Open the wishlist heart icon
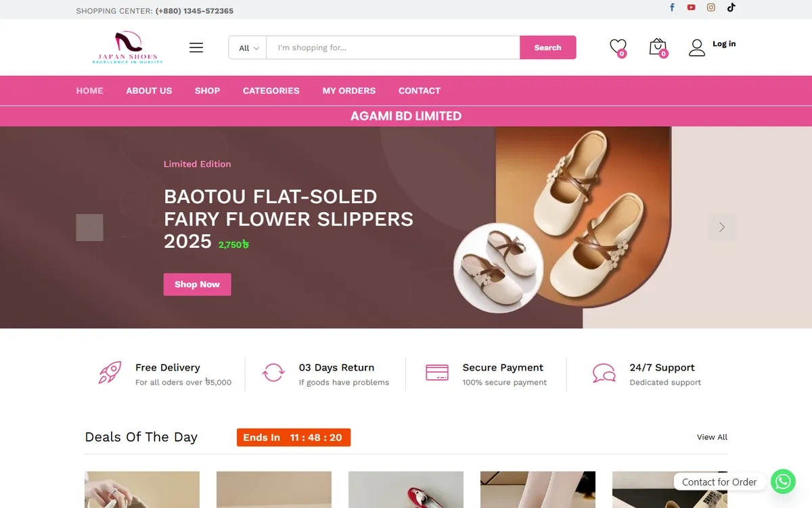The image size is (812, 508). pos(618,47)
